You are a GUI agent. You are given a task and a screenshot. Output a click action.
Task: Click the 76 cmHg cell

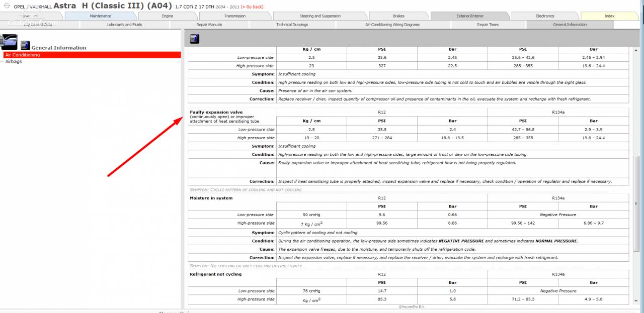coord(312,291)
